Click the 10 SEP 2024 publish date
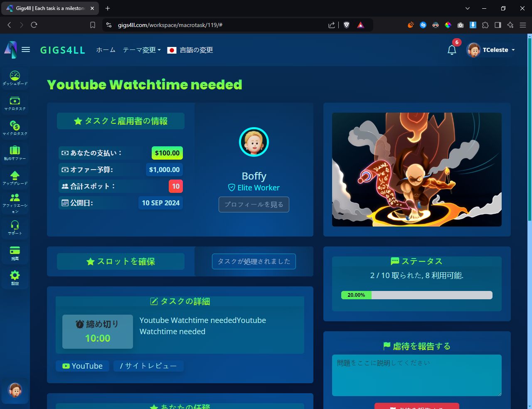This screenshot has height=409, width=532. [160, 203]
